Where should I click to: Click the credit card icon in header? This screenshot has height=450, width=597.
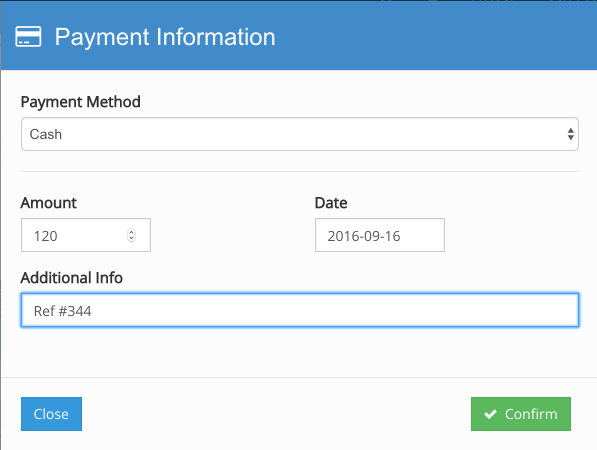[x=28, y=37]
